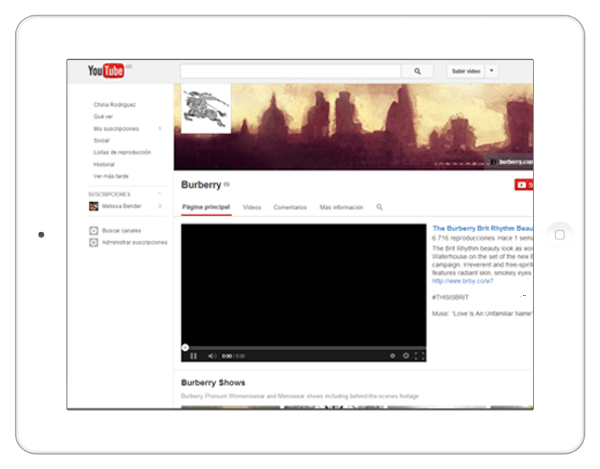The image size is (600, 469).
Task: Click the Administrar suscripciones icon
Action: 94,243
